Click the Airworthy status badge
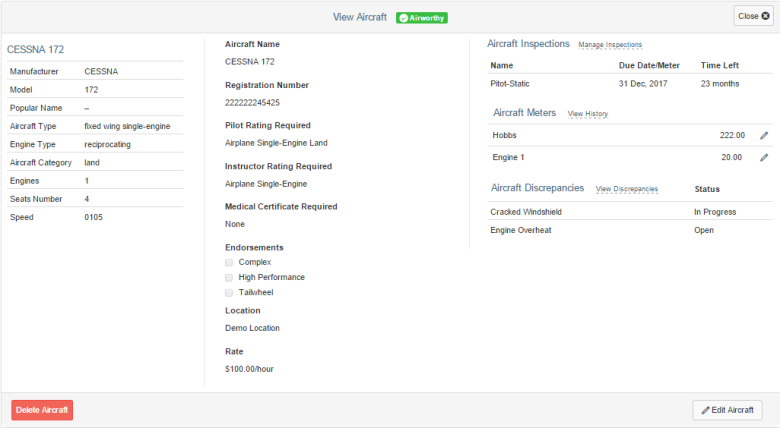 tap(422, 18)
